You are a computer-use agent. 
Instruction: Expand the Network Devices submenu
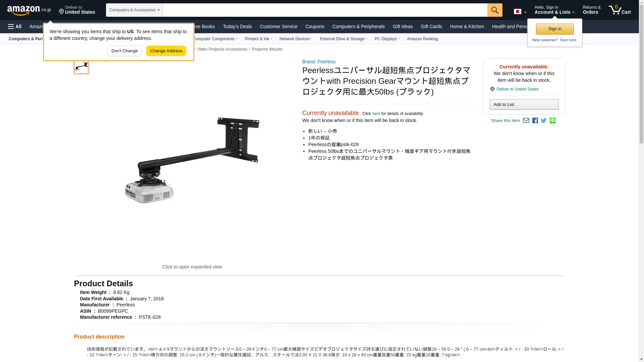click(x=296, y=39)
